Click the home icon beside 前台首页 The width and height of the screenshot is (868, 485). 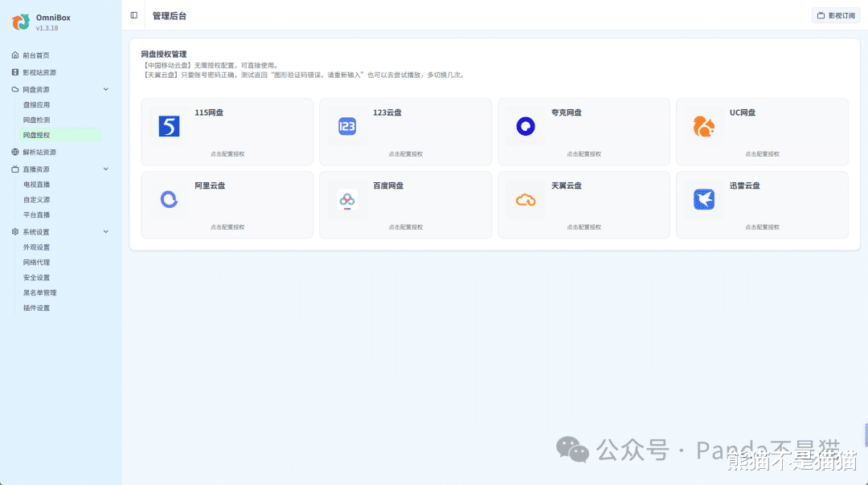click(x=15, y=55)
